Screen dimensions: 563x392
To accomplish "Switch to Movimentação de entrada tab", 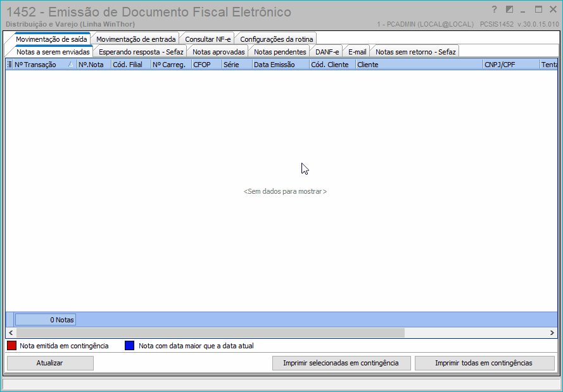I will (x=136, y=39).
